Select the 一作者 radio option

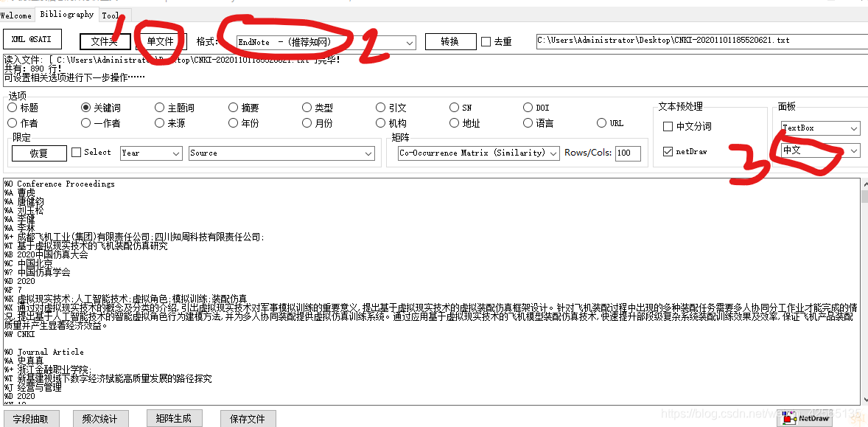click(85, 123)
